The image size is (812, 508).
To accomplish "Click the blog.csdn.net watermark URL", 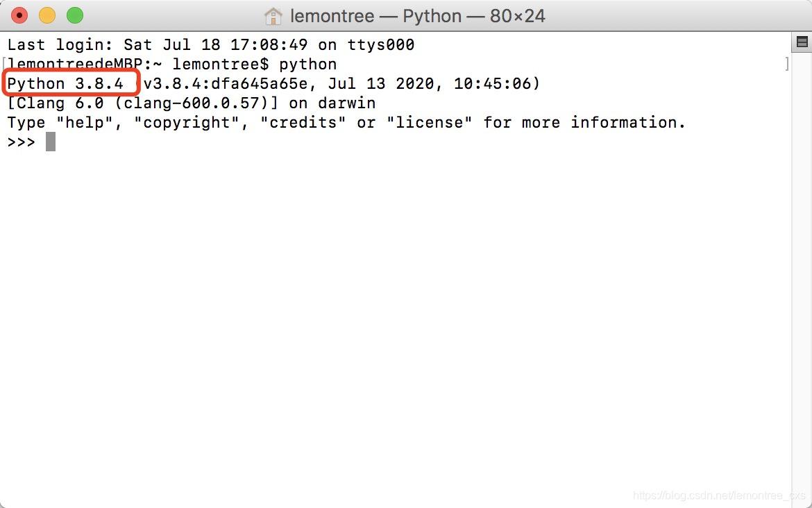I will tap(719, 496).
